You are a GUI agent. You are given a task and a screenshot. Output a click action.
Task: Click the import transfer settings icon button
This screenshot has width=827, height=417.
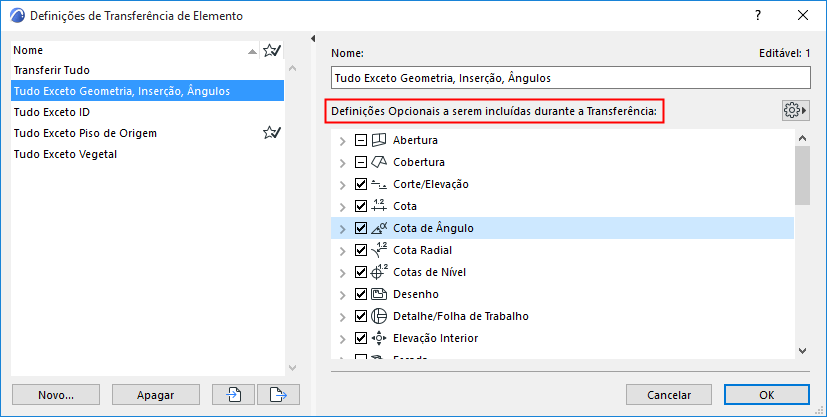234,395
